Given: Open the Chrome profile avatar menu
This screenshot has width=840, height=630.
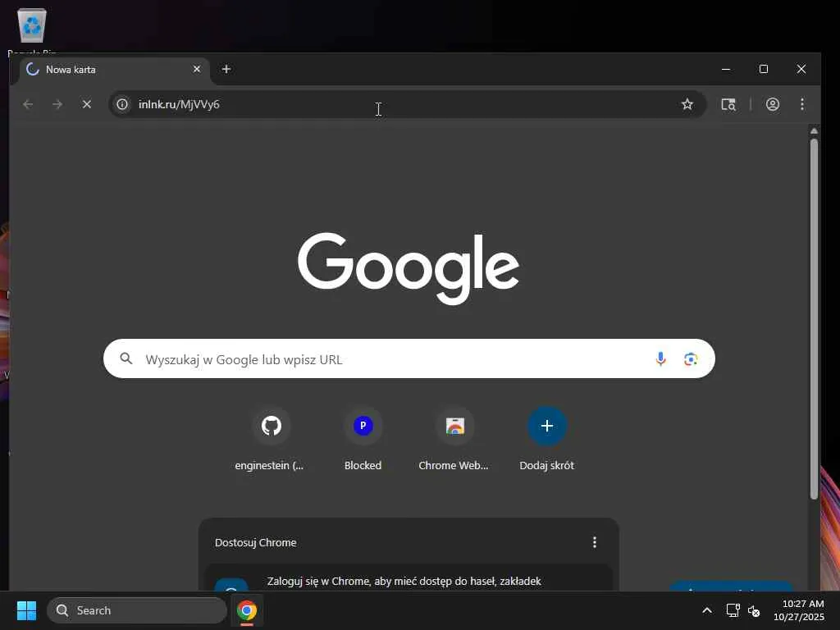Looking at the screenshot, I should (773, 104).
